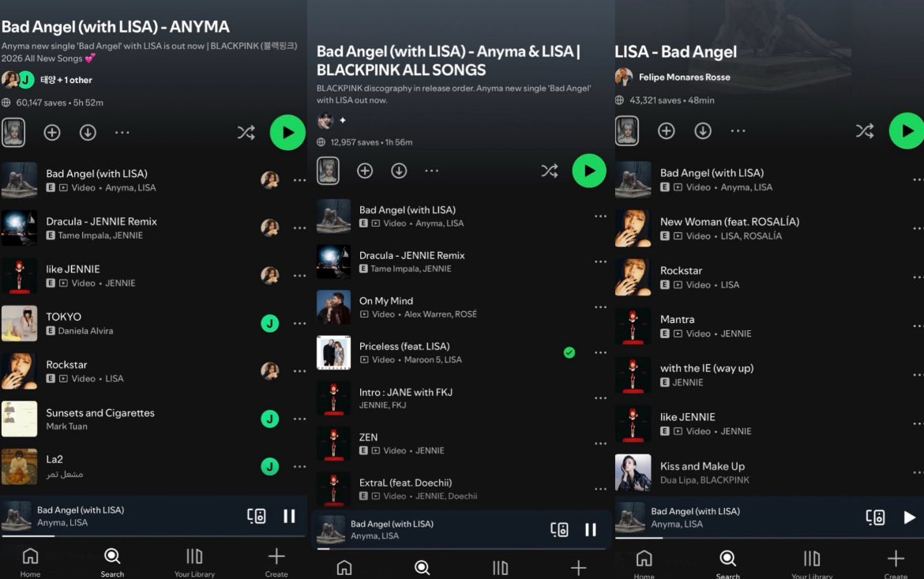Open create plus icon in middle panel navigation
Viewport: 924px width, 579px height.
(x=579, y=568)
